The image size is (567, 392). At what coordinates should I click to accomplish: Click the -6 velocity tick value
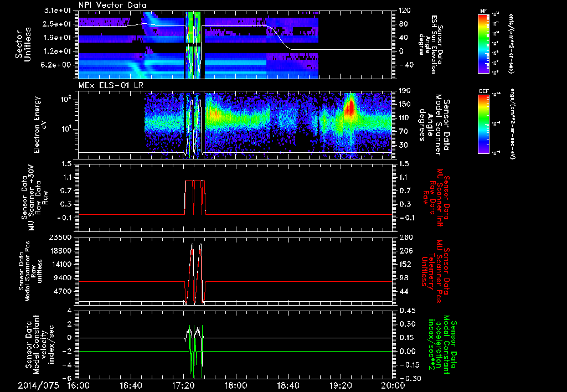(67, 378)
